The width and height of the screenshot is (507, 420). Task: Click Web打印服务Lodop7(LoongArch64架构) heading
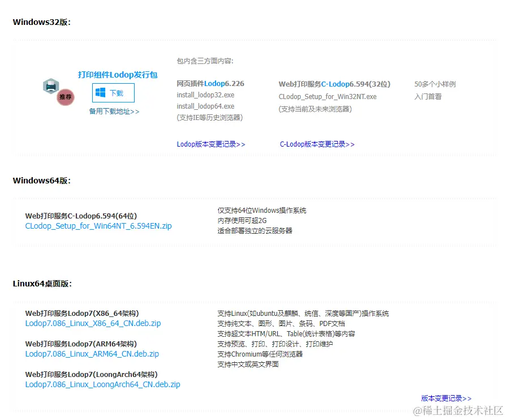click(x=91, y=374)
